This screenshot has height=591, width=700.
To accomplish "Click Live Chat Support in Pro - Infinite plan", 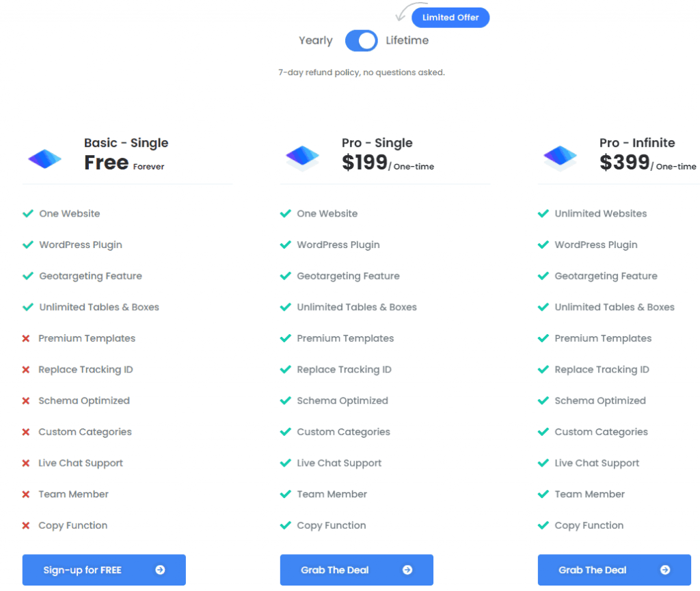I will click(597, 463).
